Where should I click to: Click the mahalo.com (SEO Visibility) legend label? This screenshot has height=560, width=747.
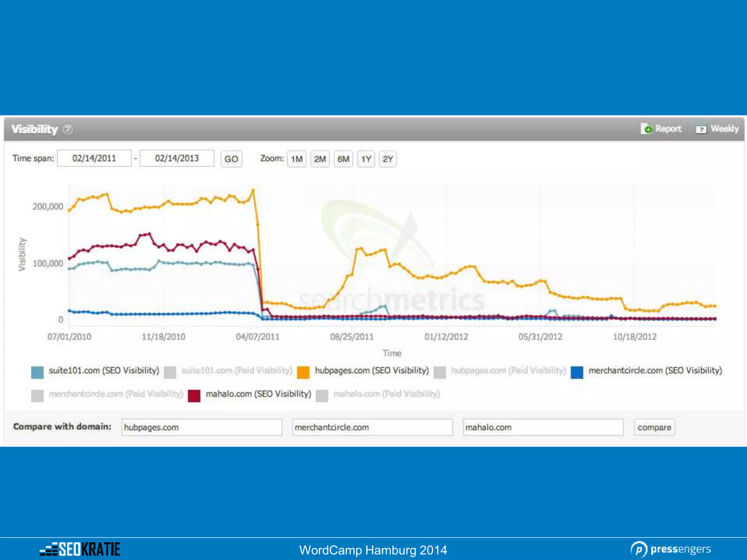(x=259, y=394)
